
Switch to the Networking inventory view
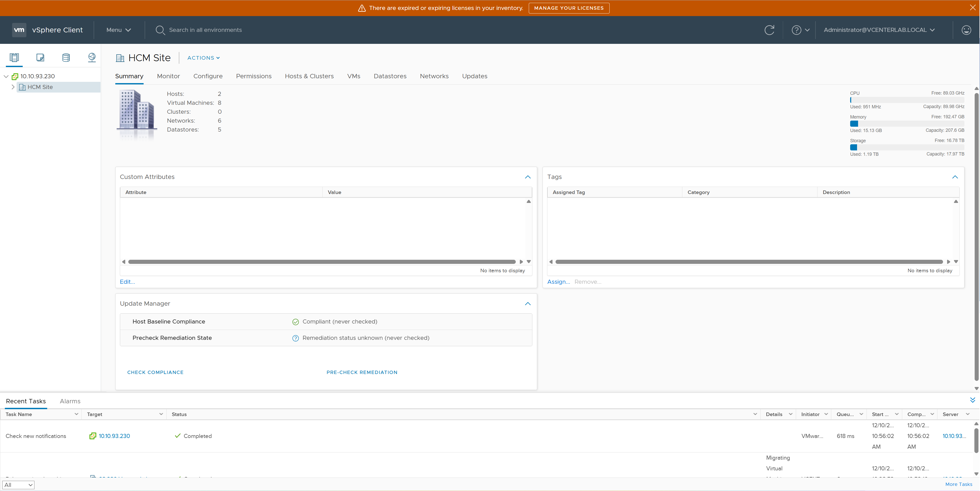[x=92, y=57]
